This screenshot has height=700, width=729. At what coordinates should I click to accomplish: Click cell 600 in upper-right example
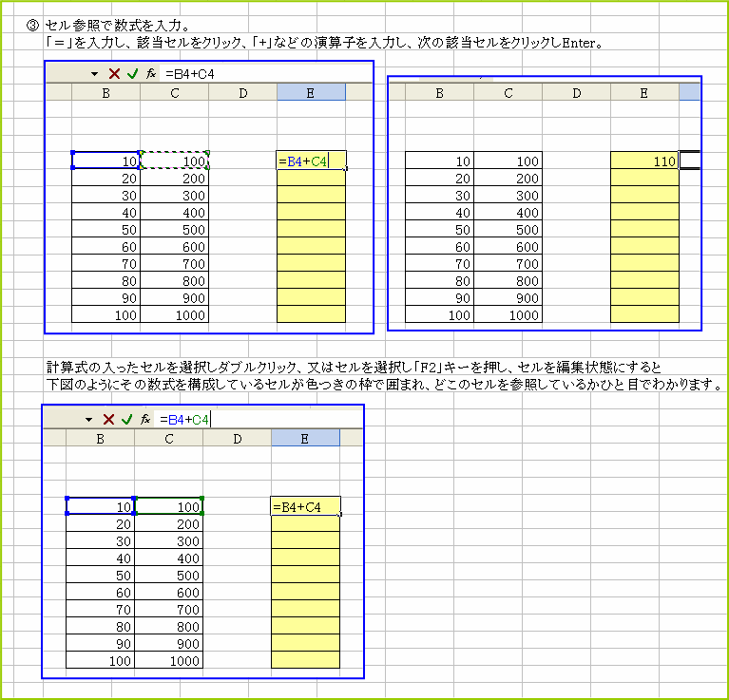tap(508, 246)
